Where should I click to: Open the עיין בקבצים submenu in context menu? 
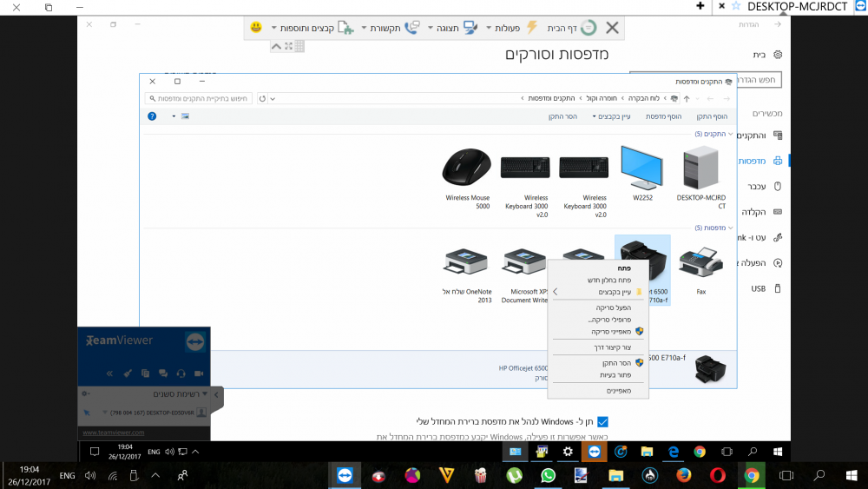pyautogui.click(x=598, y=292)
